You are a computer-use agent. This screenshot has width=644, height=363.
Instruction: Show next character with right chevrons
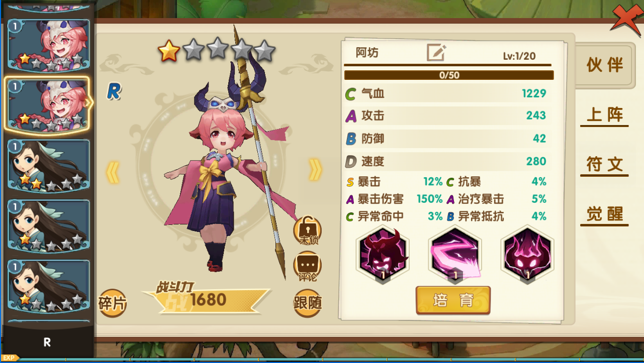tap(315, 170)
